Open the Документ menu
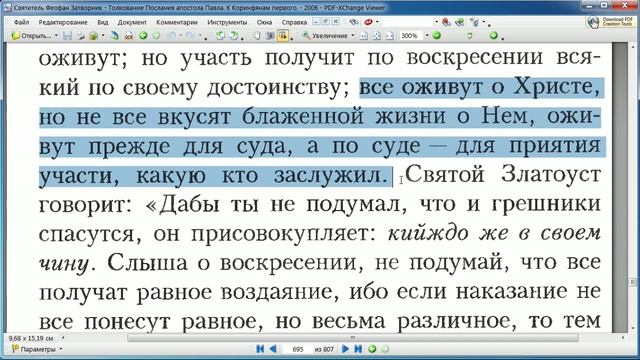Viewport: 640px width, 360px height. point(132,22)
